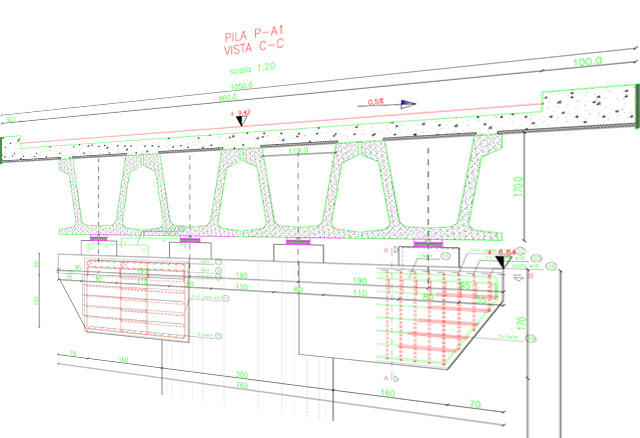The height and width of the screenshot is (438, 640).
Task: Click the black elevation triangle at +6.84
Action: point(501,262)
